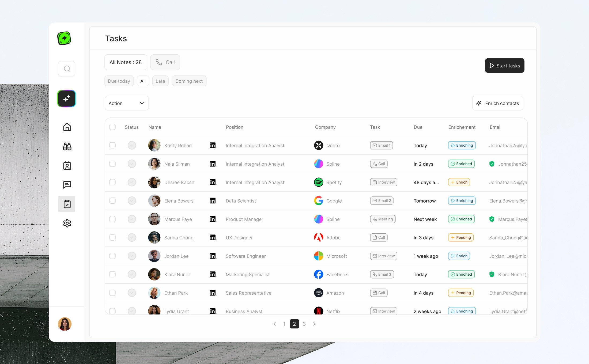The height and width of the screenshot is (364, 589).
Task: Switch to Coming next filter
Action: point(189,81)
